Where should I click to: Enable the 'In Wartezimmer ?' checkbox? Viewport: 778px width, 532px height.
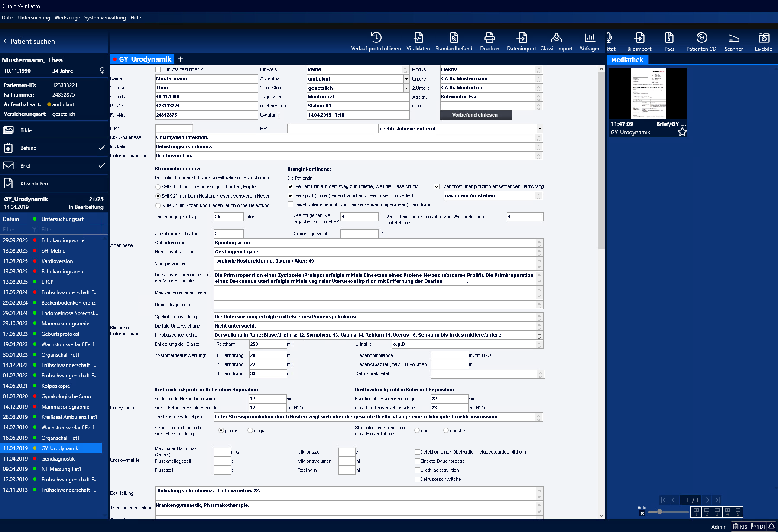point(158,69)
